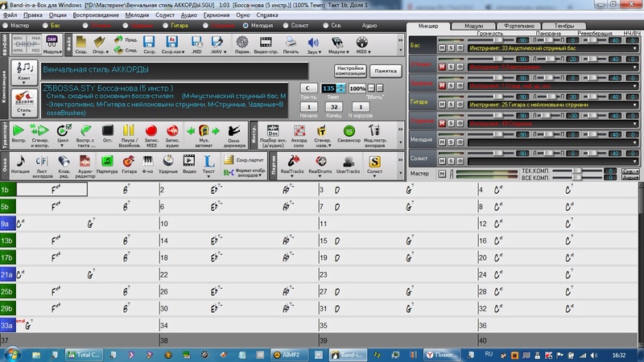Image resolution: width=644 pixels, height=362 pixels.
Task: Open the Секвенсор sequencer icon
Action: [x=349, y=131]
